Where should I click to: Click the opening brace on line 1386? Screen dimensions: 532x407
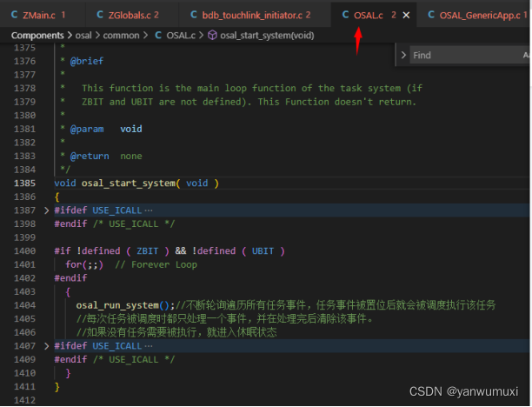click(57, 197)
